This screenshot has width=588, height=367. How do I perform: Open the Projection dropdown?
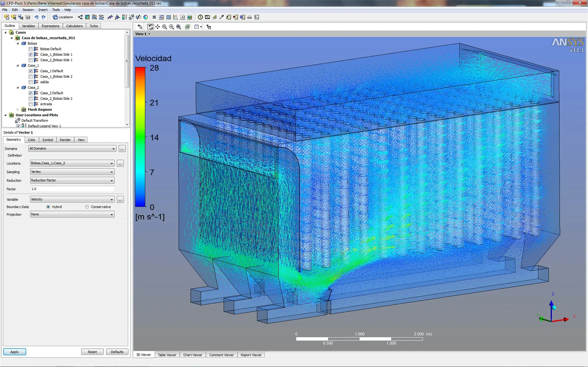(x=72, y=214)
